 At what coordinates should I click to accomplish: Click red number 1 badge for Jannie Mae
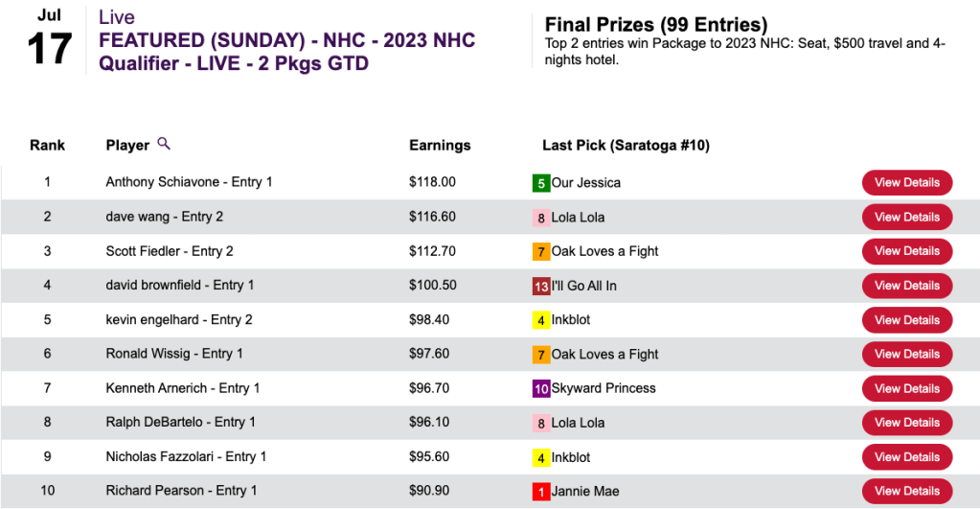541,492
